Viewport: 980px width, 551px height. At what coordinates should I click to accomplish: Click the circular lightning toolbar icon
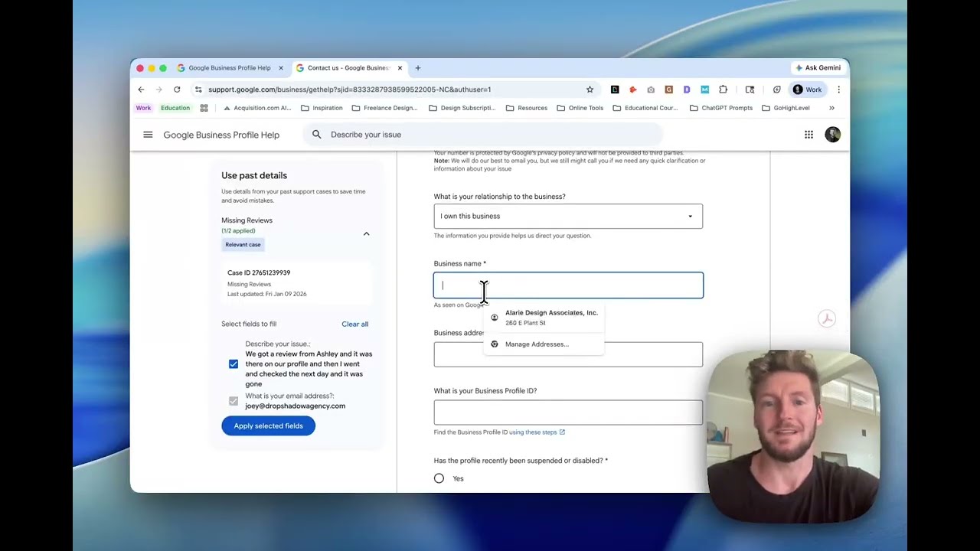tap(776, 90)
